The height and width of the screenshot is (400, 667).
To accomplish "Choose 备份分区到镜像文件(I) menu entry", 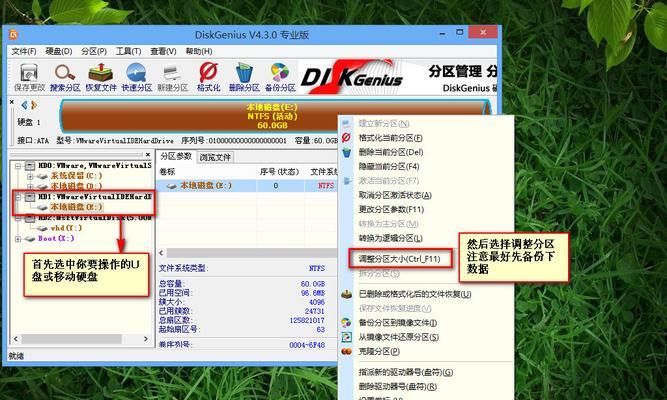I will [x=398, y=323].
